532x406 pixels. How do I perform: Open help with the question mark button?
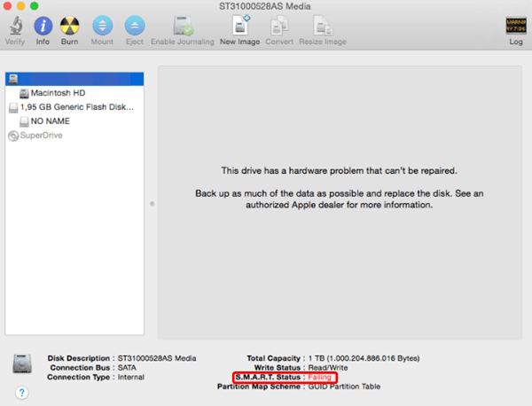[x=22, y=393]
